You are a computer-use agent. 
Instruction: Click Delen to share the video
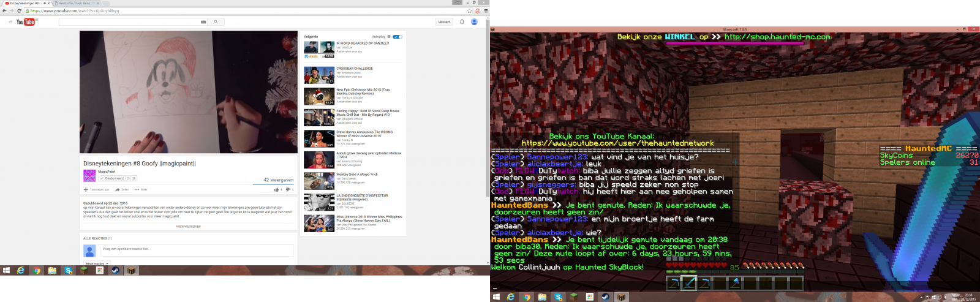[122, 189]
